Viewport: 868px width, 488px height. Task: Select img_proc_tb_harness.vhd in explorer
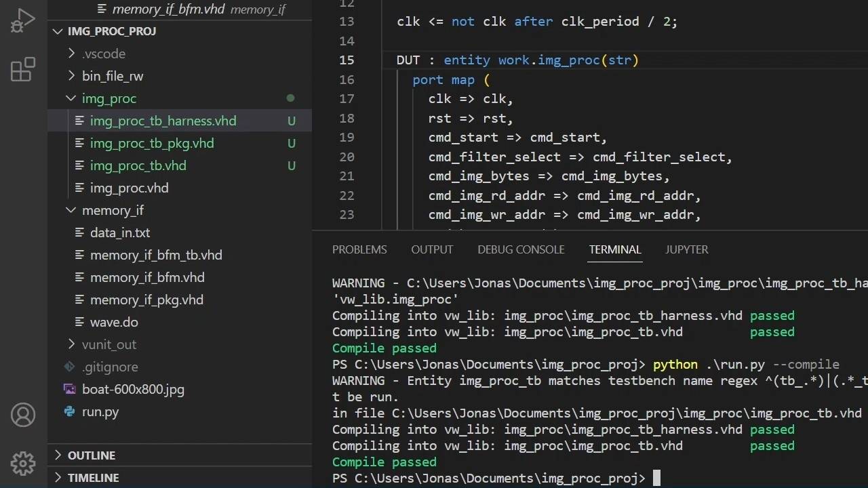163,121
